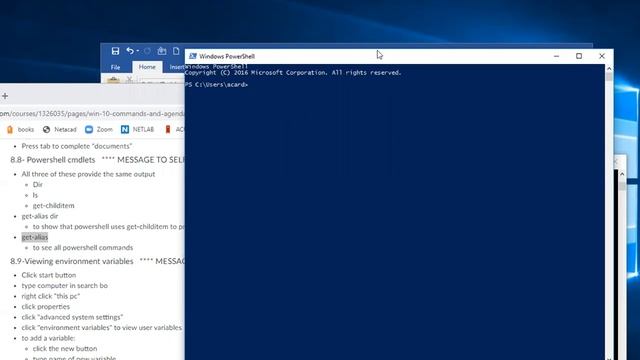Close the Windows PowerShell window
Viewport: 640px width, 360px height.
[602, 56]
